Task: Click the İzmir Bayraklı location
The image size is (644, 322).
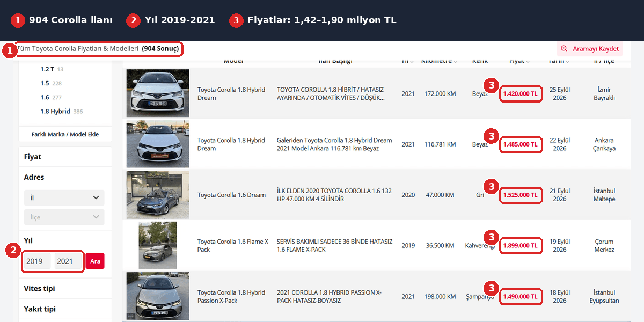Action: tap(604, 93)
